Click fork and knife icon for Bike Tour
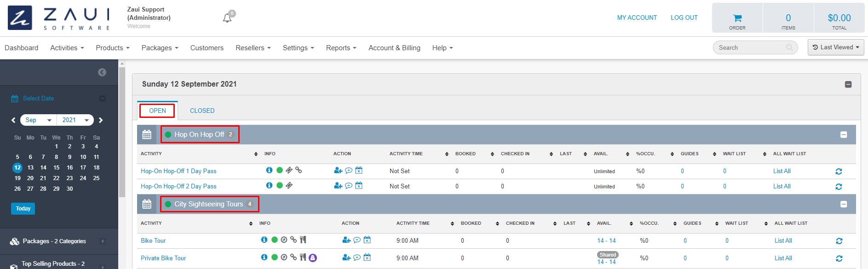 pos(303,240)
